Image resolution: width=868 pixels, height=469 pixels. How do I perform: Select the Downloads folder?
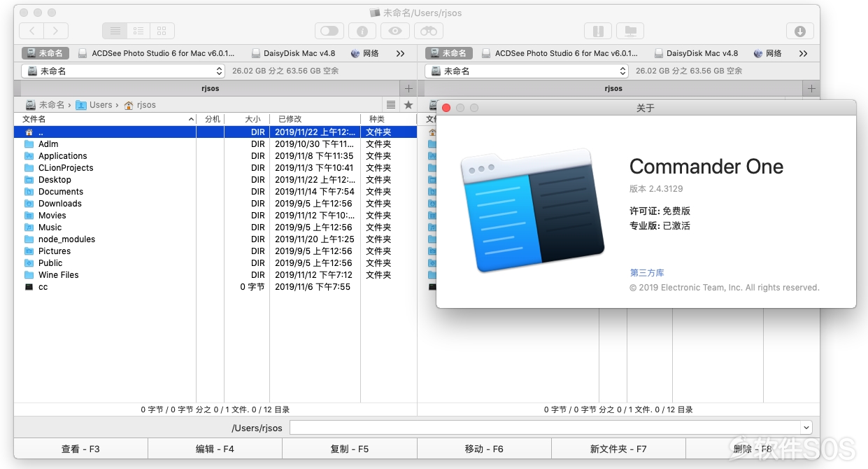point(215,204)
